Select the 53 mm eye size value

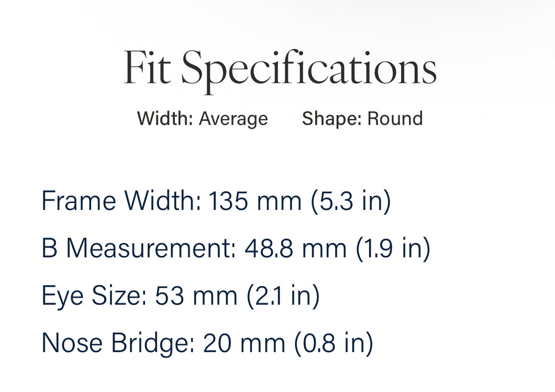pyautogui.click(x=196, y=295)
